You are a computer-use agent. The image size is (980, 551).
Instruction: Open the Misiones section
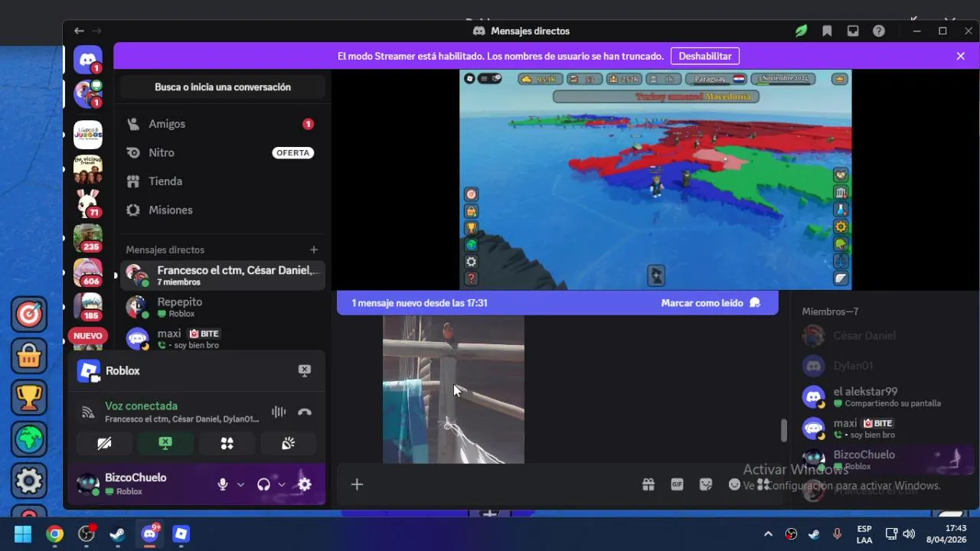[222, 210]
